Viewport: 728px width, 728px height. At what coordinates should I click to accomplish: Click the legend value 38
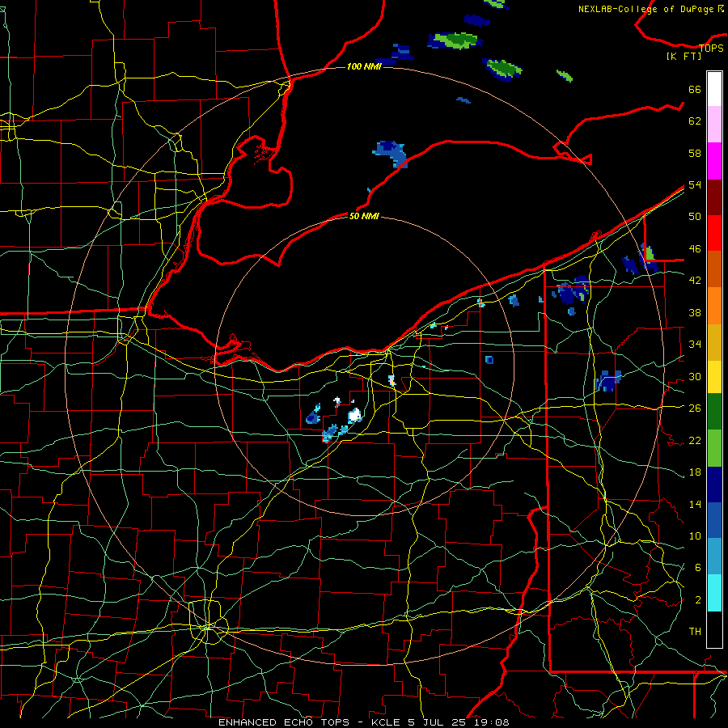[695, 312]
